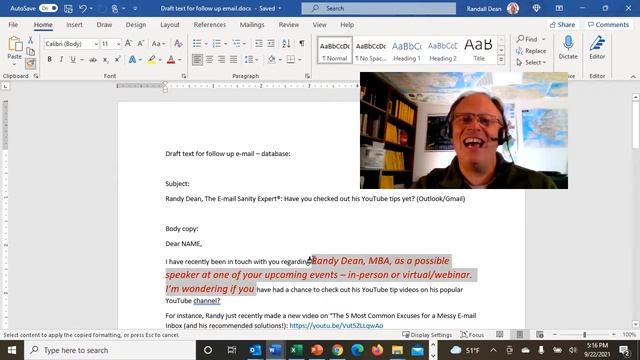Image resolution: width=640 pixels, height=360 pixels.
Task: Clear all formatting icon
Action: [x=178, y=43]
